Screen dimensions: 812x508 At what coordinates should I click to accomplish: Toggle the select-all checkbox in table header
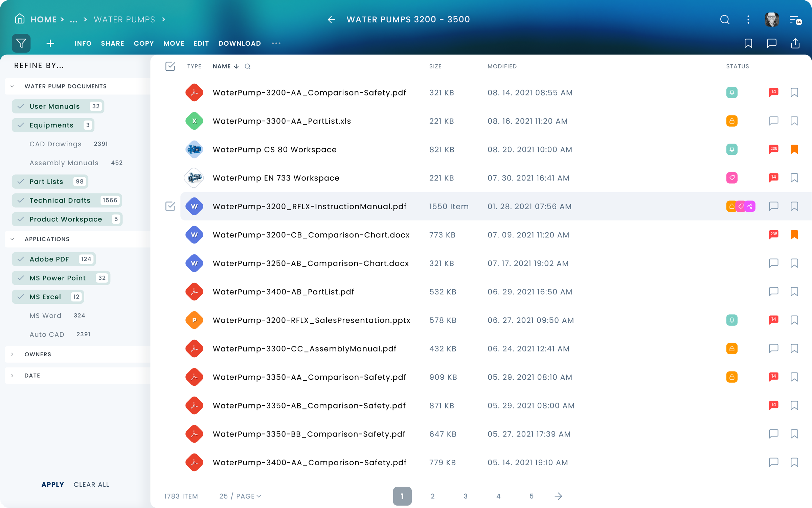click(x=170, y=66)
